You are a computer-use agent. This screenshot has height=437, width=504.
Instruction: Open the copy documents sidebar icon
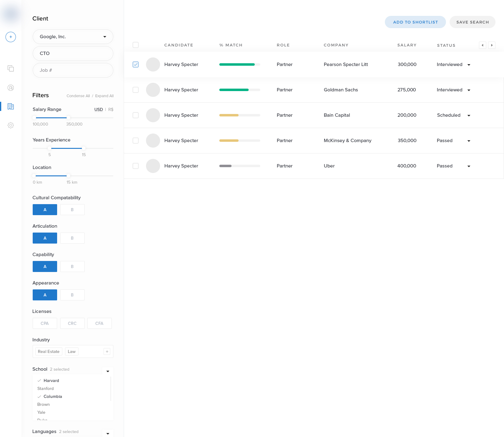click(11, 68)
